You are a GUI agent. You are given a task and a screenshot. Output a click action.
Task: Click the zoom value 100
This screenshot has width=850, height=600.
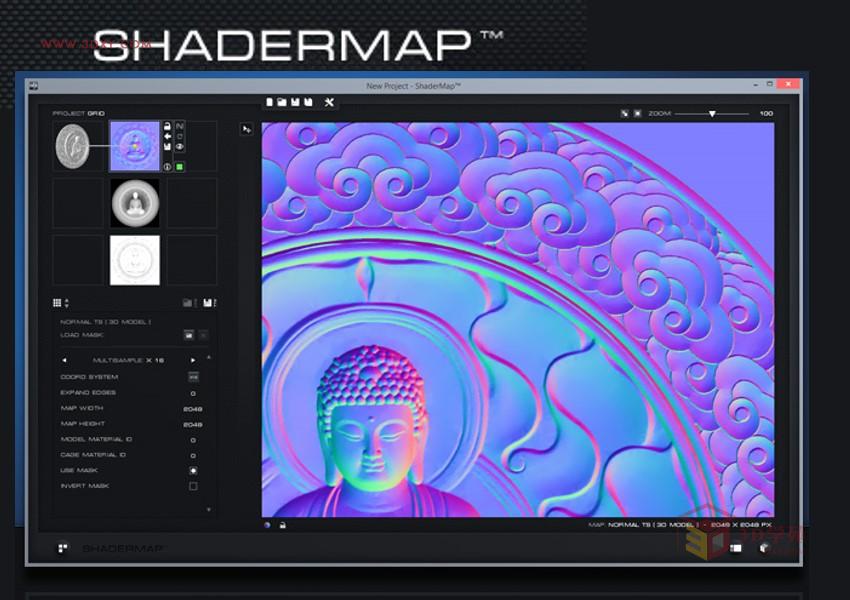point(766,113)
